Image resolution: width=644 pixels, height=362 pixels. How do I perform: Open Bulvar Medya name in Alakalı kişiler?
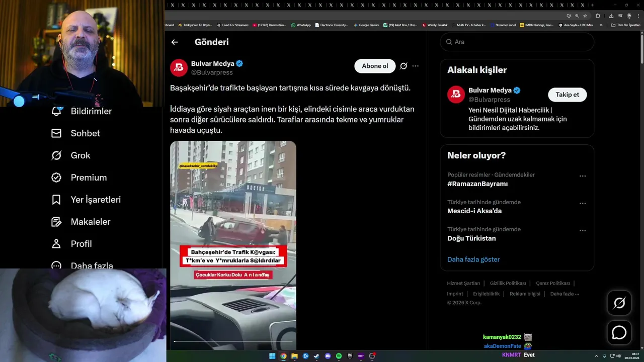tap(490, 90)
